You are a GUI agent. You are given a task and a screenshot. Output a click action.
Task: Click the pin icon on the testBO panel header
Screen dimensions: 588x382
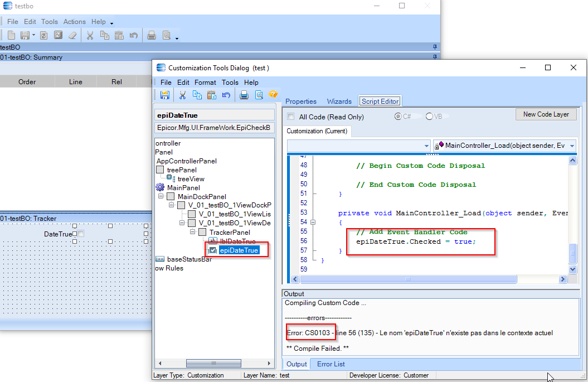tap(435, 47)
